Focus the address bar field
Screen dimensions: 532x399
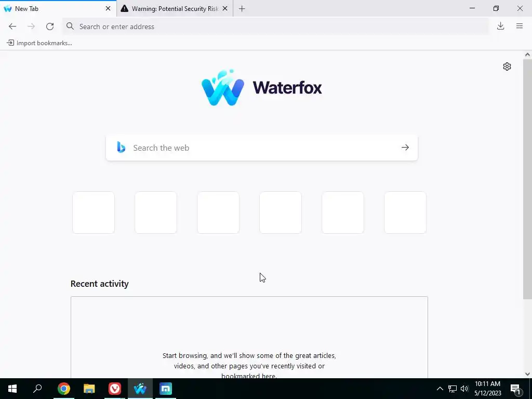pyautogui.click(x=275, y=26)
